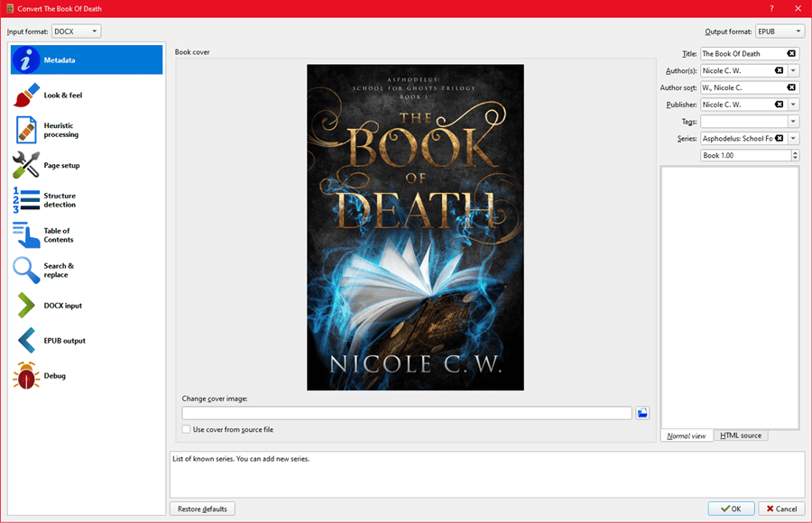
Task: Select the Page setup label
Action: click(x=61, y=166)
